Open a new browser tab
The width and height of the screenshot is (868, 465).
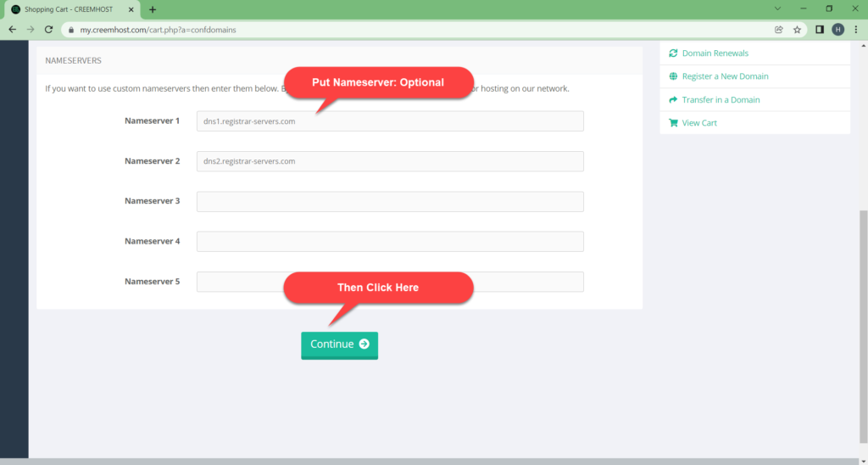point(153,9)
